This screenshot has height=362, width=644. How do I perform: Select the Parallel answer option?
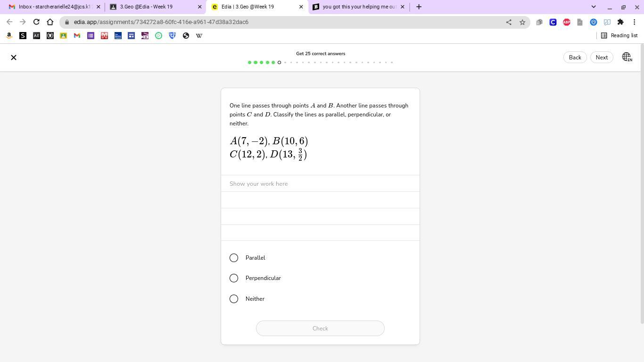click(x=234, y=258)
